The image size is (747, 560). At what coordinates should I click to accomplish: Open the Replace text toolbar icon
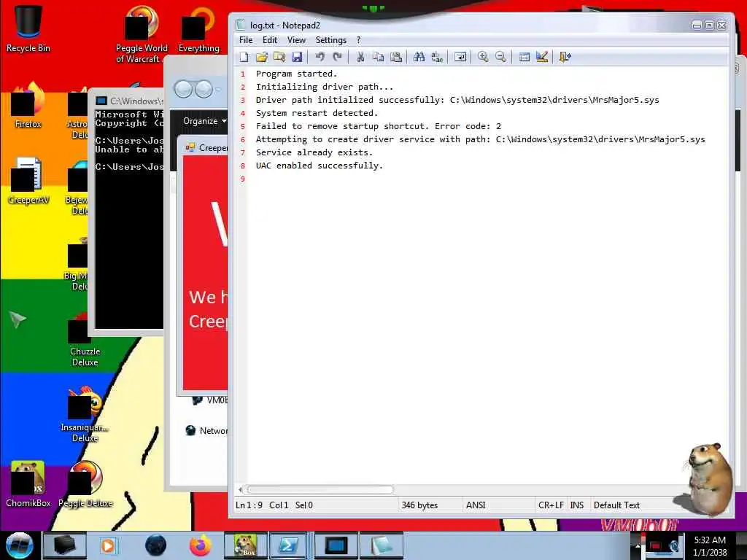pos(437,57)
